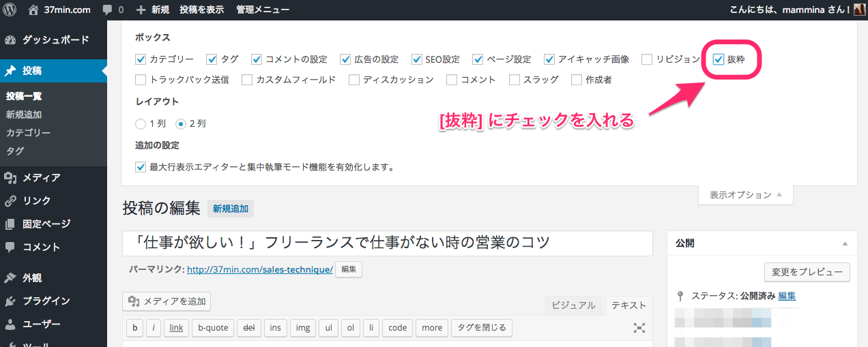Click メディアを追加 button

click(x=167, y=301)
